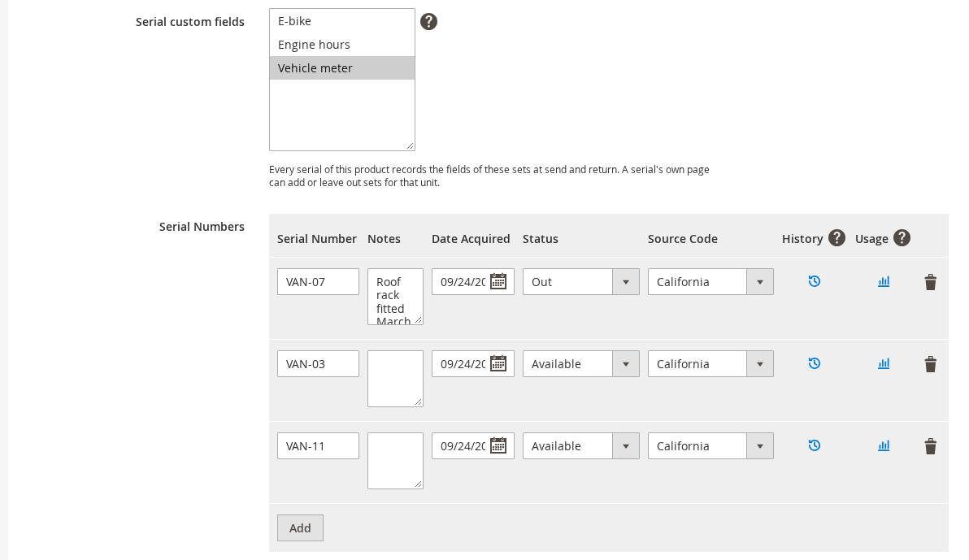Edit the VAN-03 serial number field
Image resolution: width=969 pixels, height=560 pixels.
(319, 364)
